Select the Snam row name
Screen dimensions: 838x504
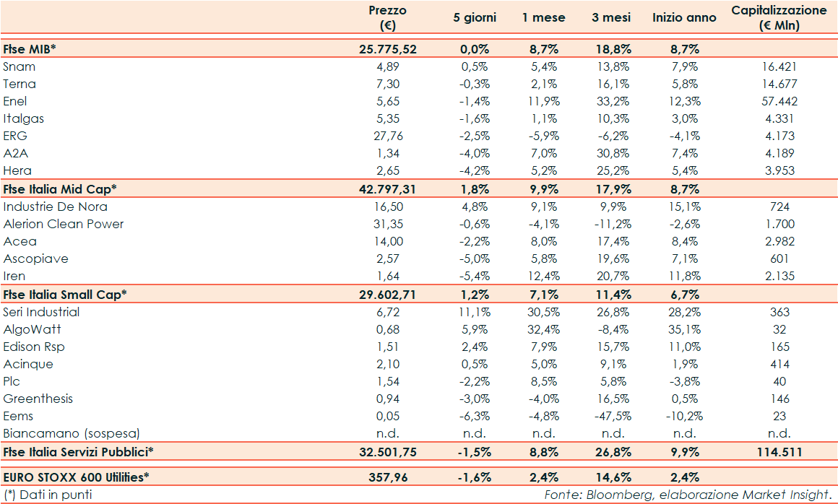point(20,66)
